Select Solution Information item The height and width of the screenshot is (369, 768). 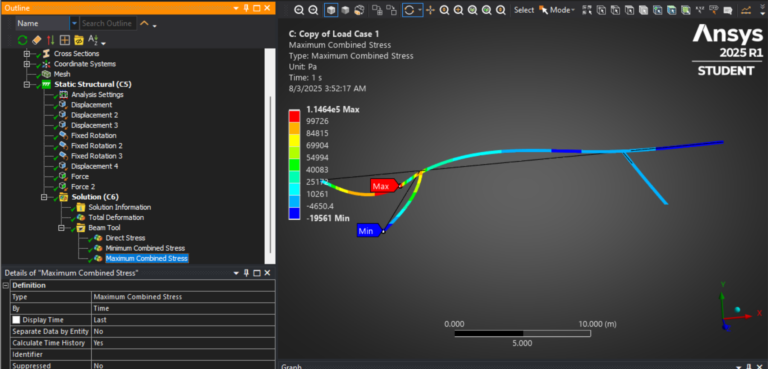coord(120,207)
